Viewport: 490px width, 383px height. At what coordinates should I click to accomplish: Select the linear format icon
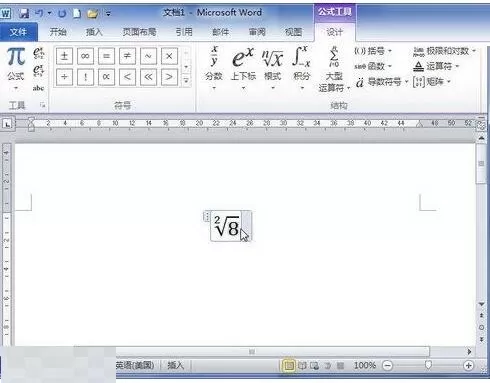[x=39, y=71]
